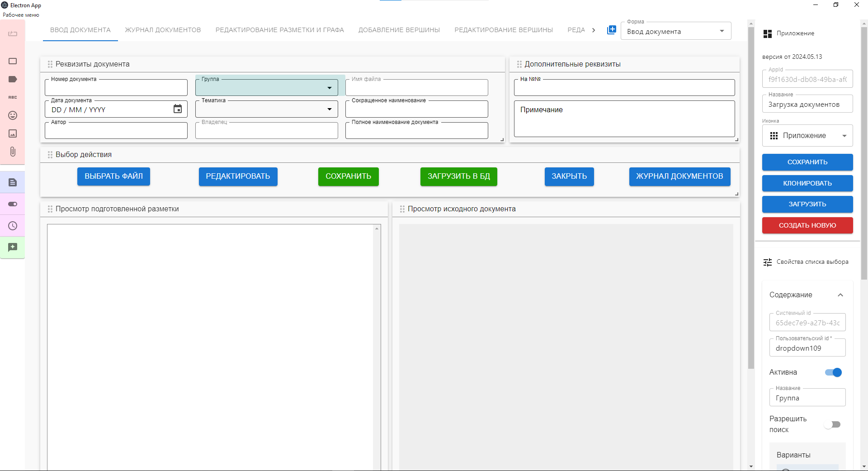Select the ABC text icon in sidebar

[x=13, y=97]
